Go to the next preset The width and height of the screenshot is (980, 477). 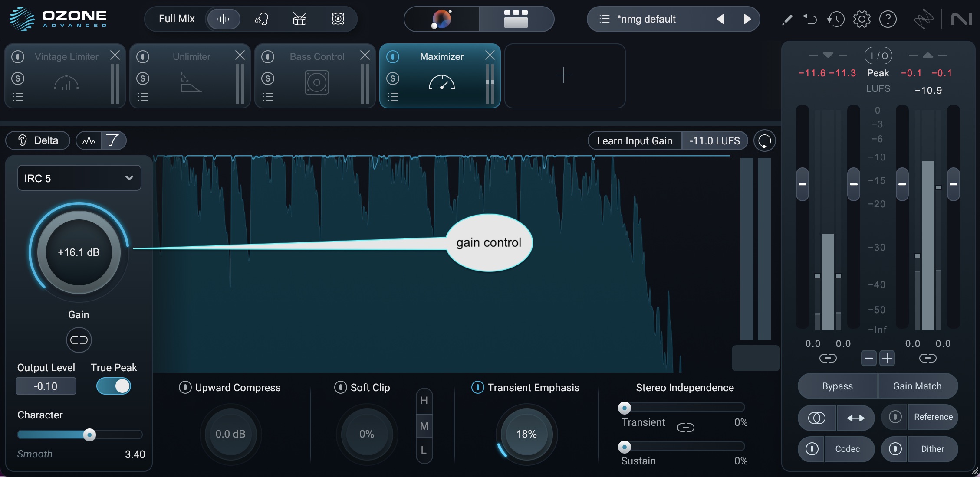pyautogui.click(x=747, y=19)
